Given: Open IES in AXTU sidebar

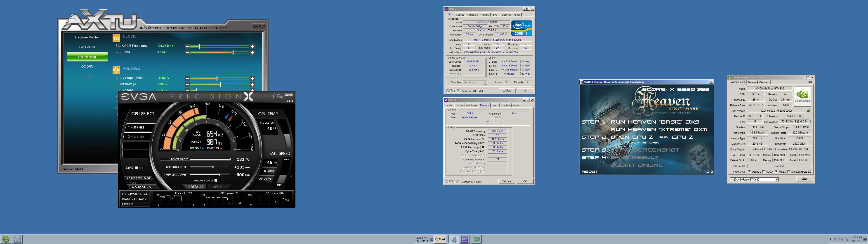Looking at the screenshot, I should [87, 76].
